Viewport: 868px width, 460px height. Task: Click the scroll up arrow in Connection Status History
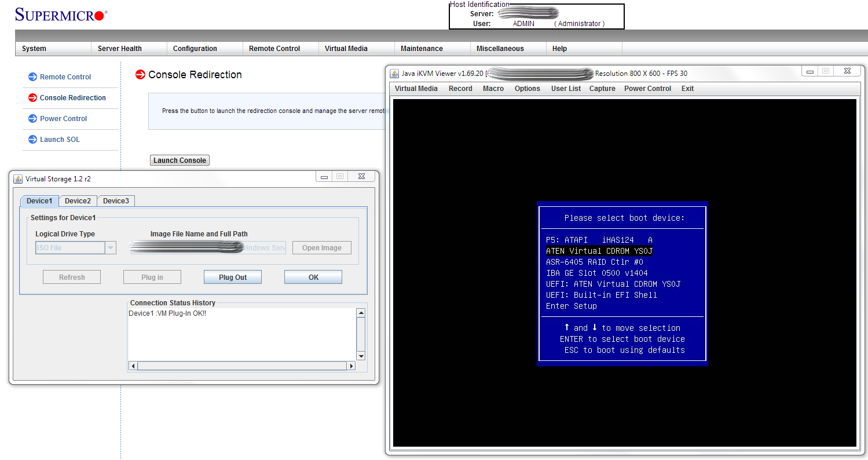pos(361,313)
